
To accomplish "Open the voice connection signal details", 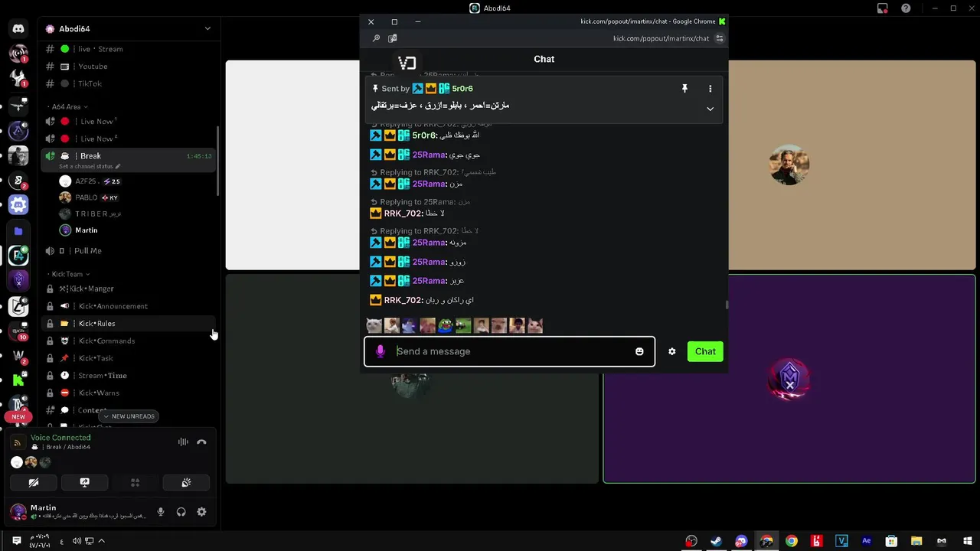I will pos(18,442).
